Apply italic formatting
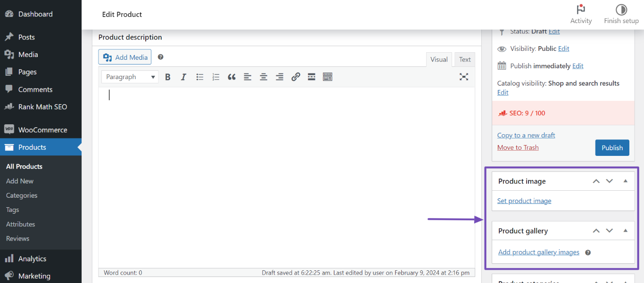The width and height of the screenshot is (644, 283). [x=183, y=76]
